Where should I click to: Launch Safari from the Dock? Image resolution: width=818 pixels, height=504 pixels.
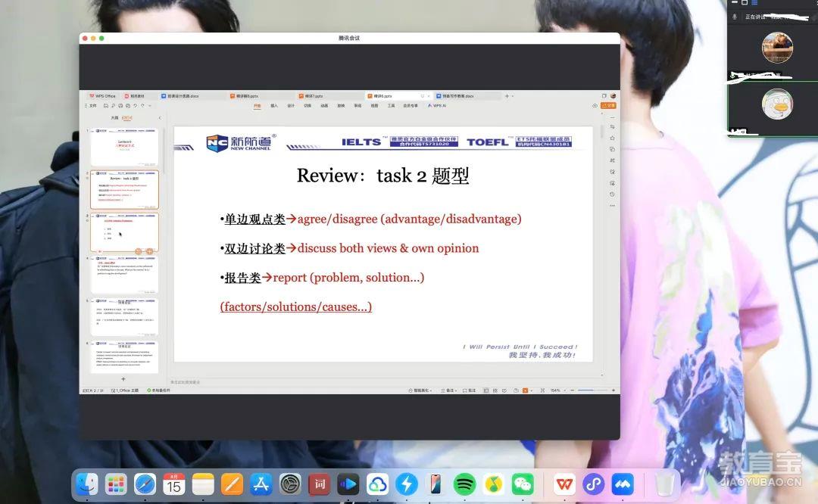[145, 484]
